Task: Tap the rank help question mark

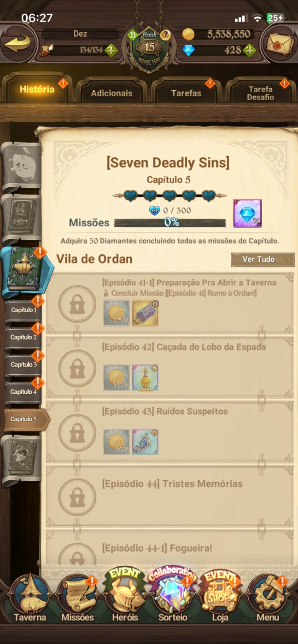Action: pyautogui.click(x=165, y=35)
